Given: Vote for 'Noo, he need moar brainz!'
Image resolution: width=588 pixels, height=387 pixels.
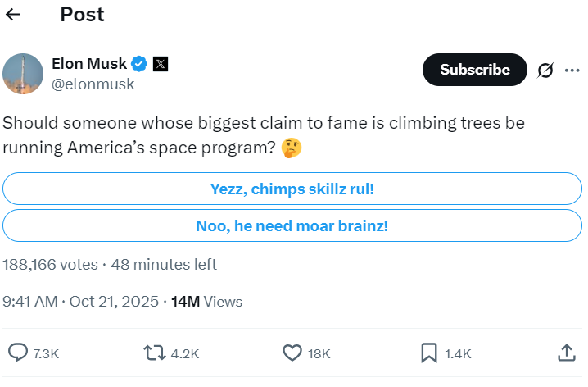Looking at the screenshot, I should tap(292, 225).
